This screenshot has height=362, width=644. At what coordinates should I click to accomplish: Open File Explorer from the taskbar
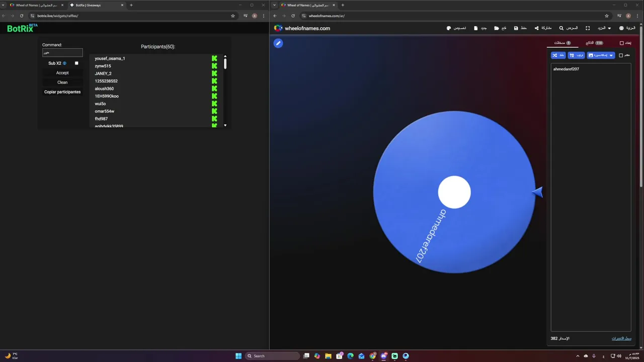pyautogui.click(x=328, y=356)
